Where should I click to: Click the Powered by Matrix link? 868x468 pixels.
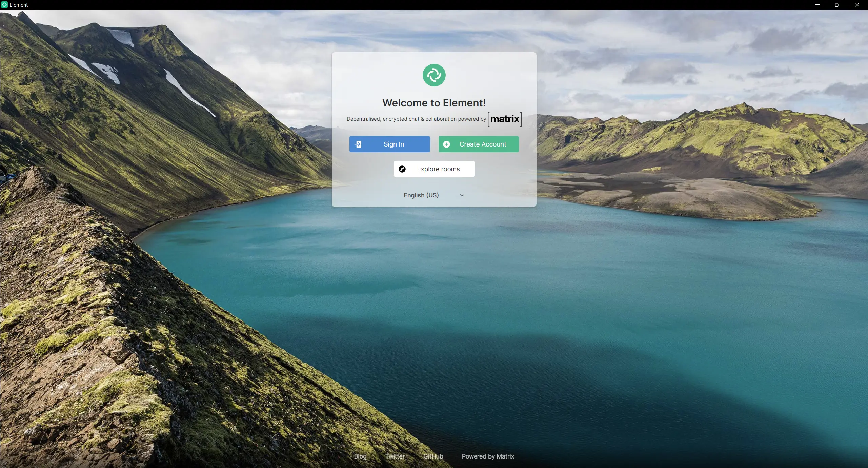(x=487, y=456)
